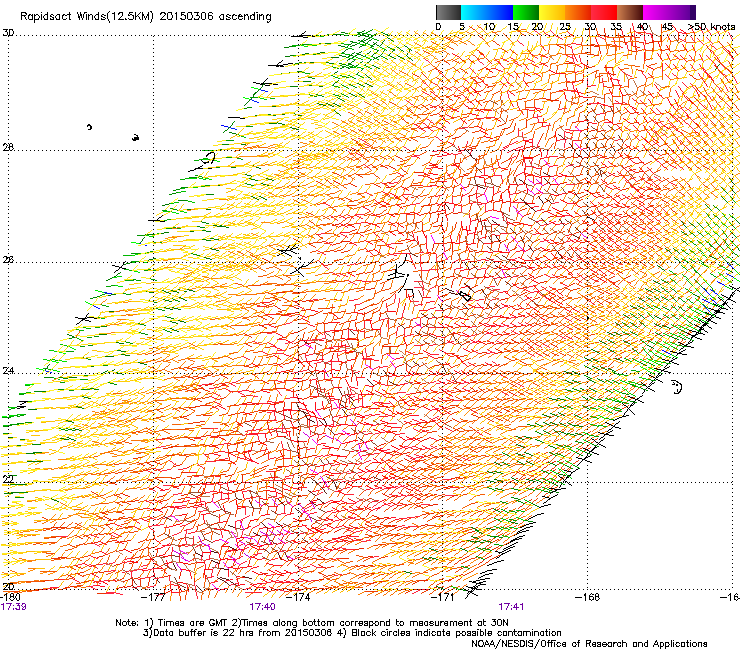Viewport: 740px width, 650px height.
Task: Click the NOAA/NESDIS credit line
Action: (589, 644)
